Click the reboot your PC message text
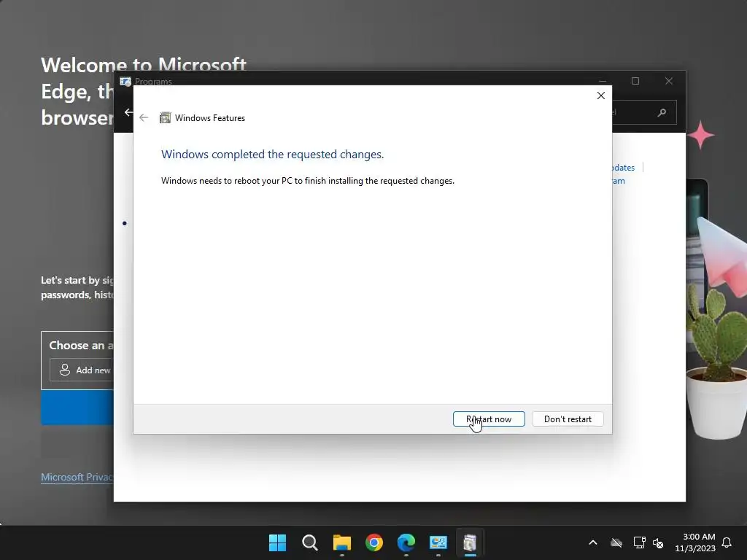This screenshot has width=747, height=560. (x=308, y=181)
